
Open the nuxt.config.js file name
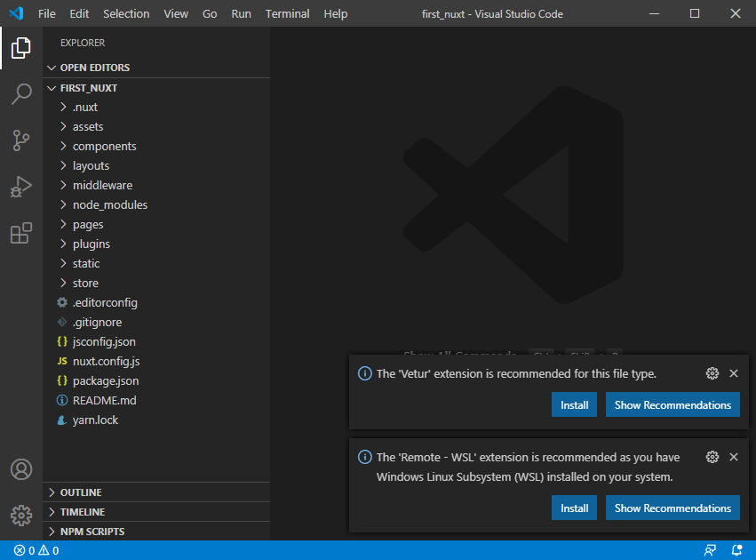[x=106, y=361]
